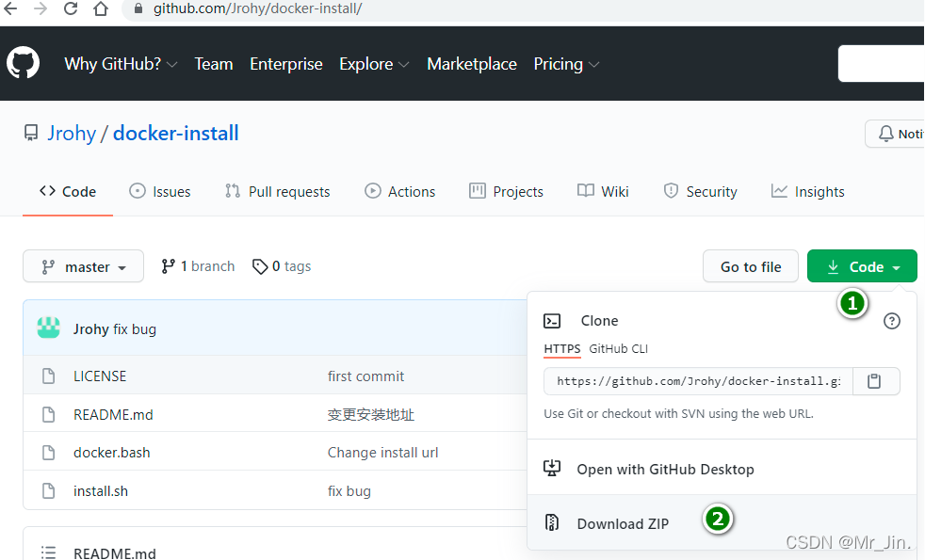Open the Jrohy commit author link

(x=90, y=328)
